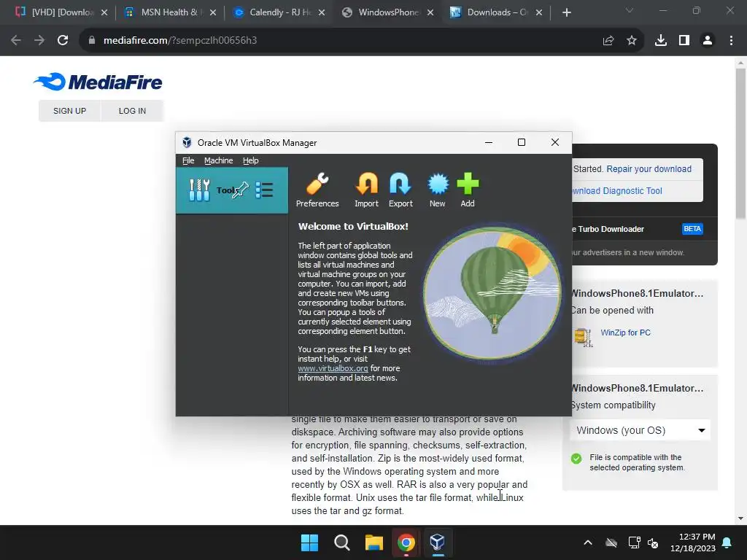
Task: Click WinZip for PC link
Action: click(625, 332)
